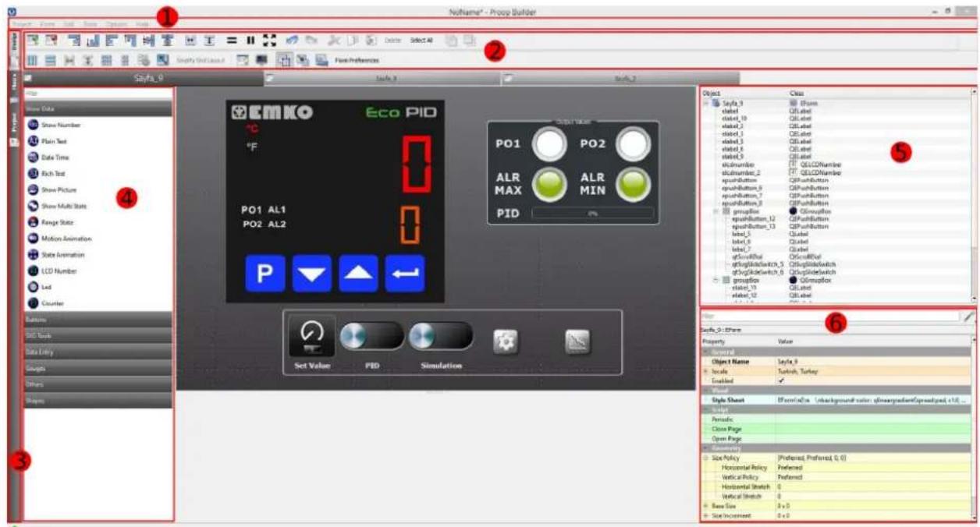Switch to the Sayfa_3 tab
This screenshot has width=980, height=527.
383,79
